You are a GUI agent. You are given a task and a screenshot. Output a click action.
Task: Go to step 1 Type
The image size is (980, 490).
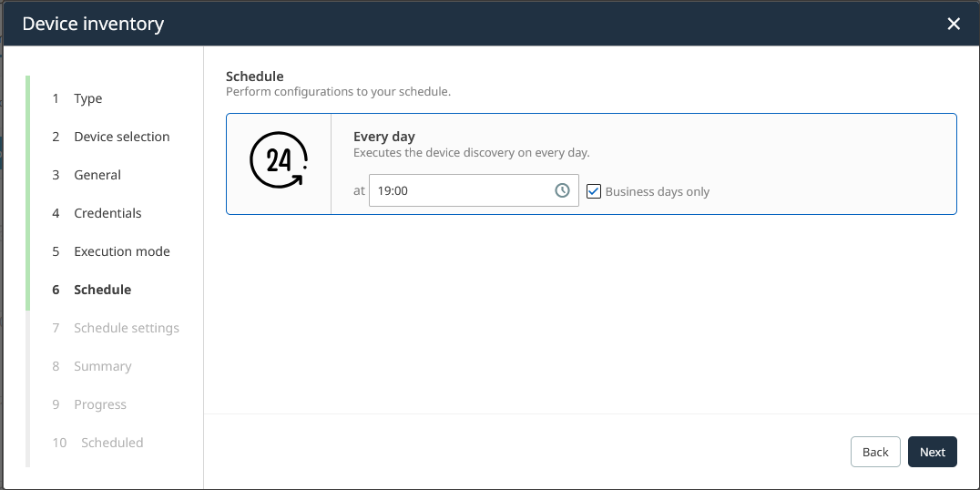(x=87, y=98)
